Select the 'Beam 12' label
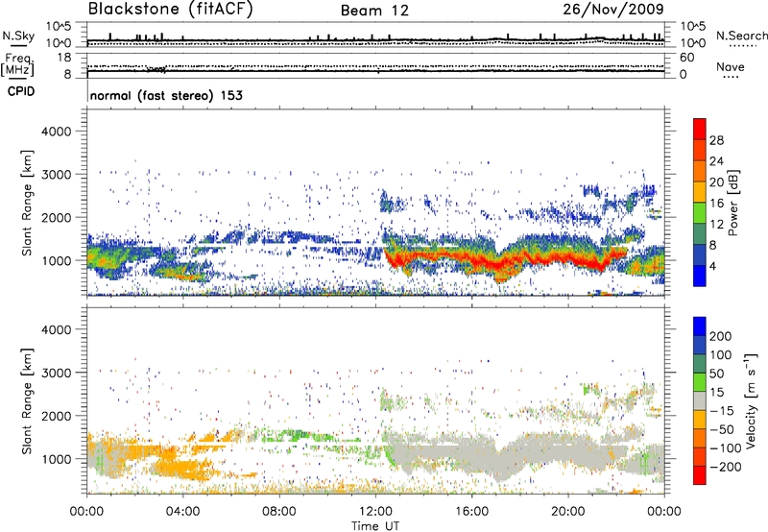 click(x=374, y=11)
